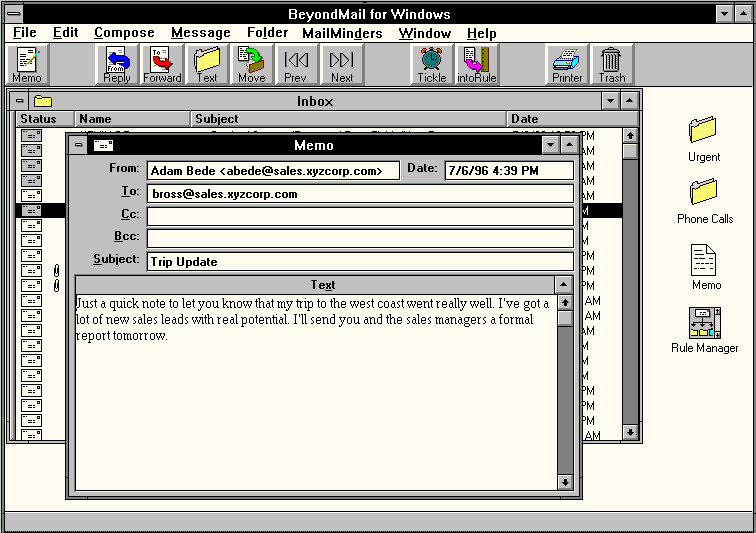Click the intoRule toolbar icon
Image resolution: width=756 pixels, height=533 pixels.
[476, 65]
